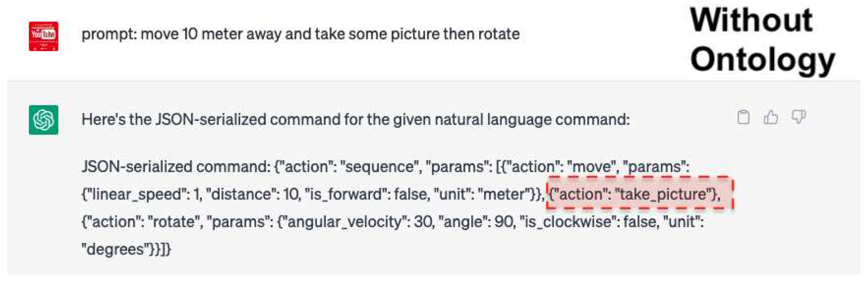Click the highlighted "take_picture" action box
Viewport: 868px width, 282px height.
click(x=639, y=194)
